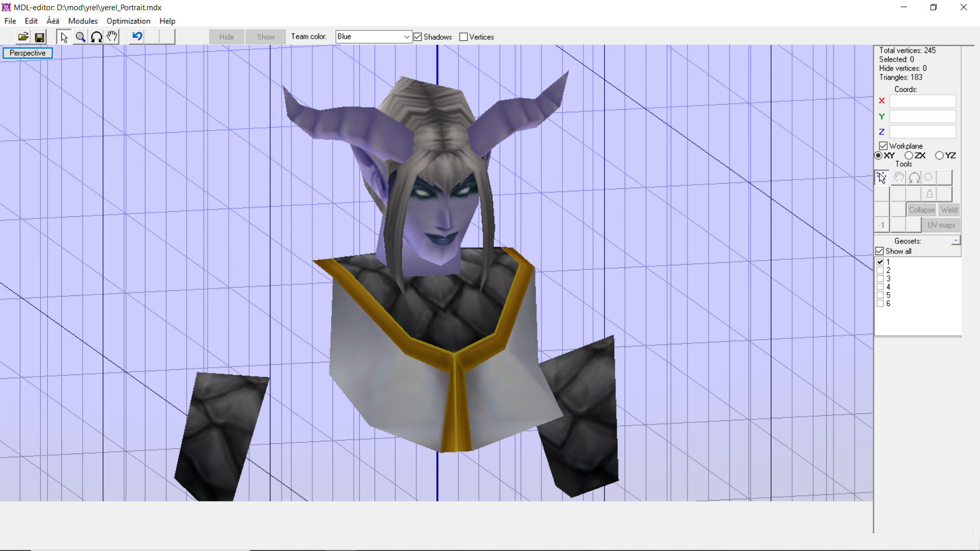Viewport: 980px width, 551px height.
Task: Save the model with the floppy disk icon
Action: coord(39,37)
